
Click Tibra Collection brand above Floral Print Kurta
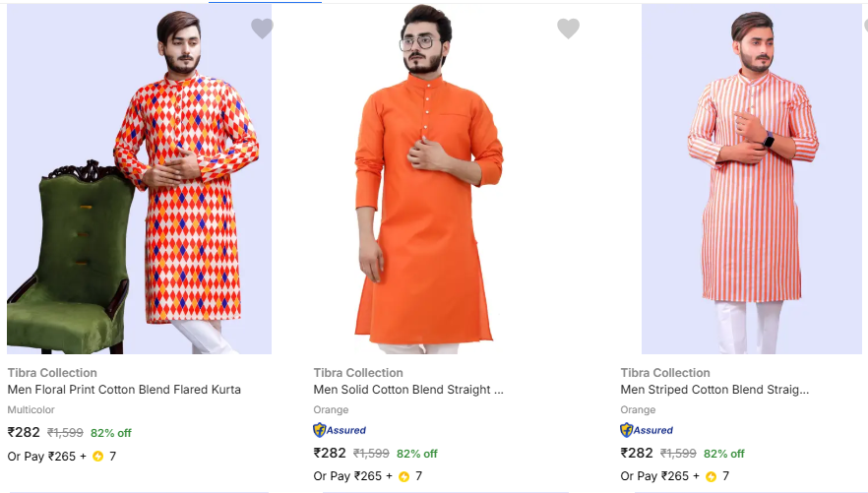[52, 373]
